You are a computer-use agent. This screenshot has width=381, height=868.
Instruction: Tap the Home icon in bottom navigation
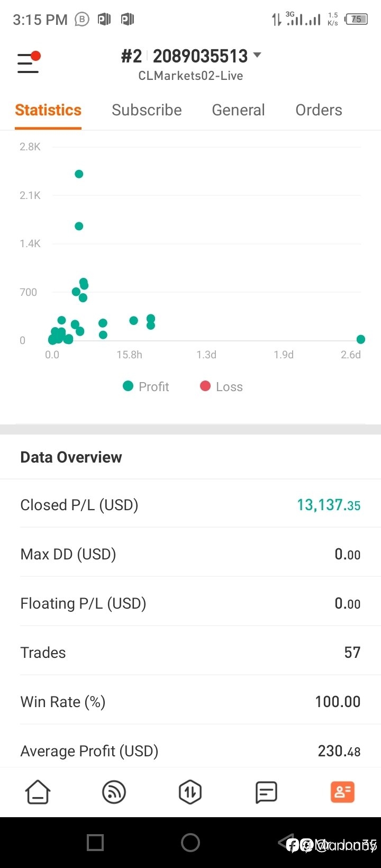(x=38, y=792)
